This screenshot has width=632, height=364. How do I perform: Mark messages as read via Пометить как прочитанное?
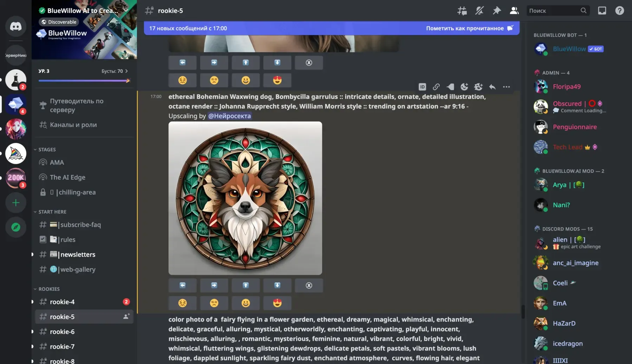(x=469, y=28)
